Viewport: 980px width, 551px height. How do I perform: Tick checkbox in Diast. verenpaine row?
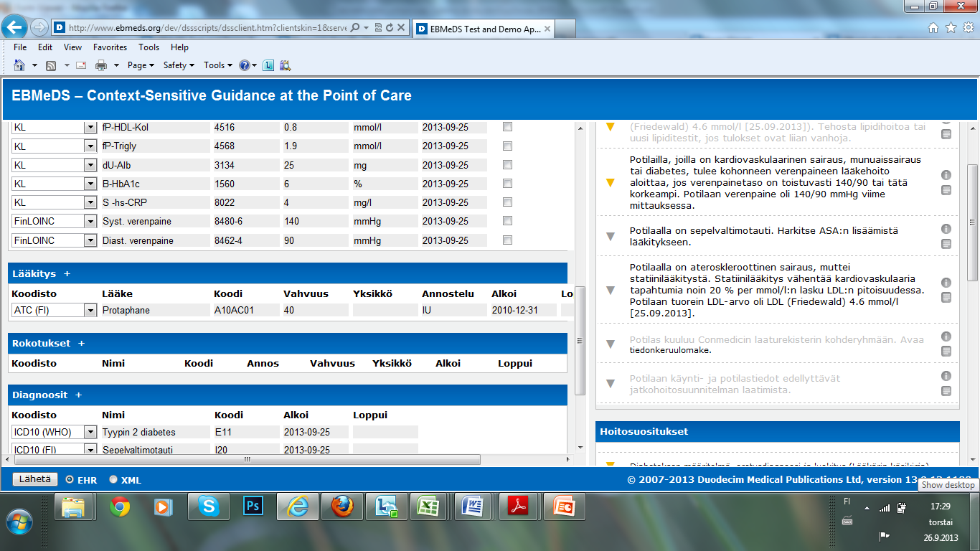click(x=507, y=240)
